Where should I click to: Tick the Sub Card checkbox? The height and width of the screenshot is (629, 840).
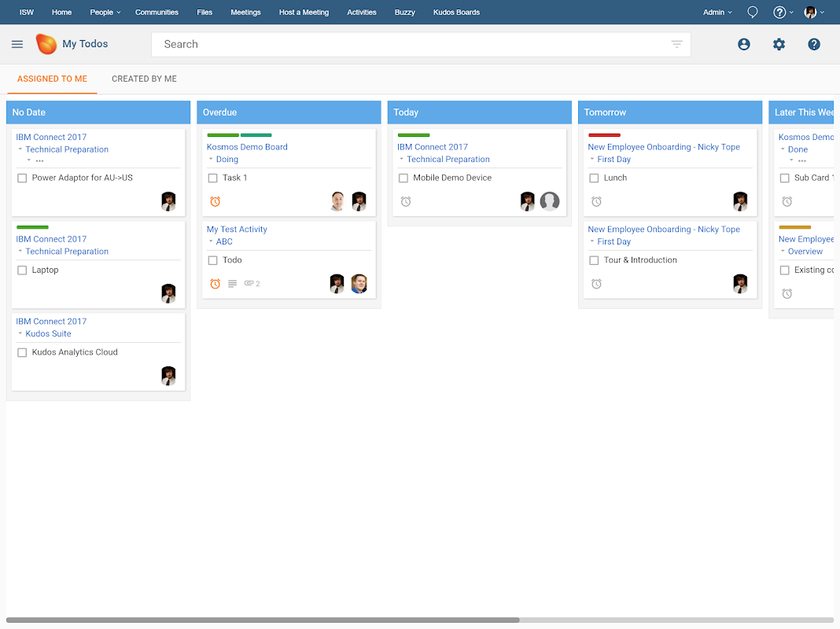point(785,178)
